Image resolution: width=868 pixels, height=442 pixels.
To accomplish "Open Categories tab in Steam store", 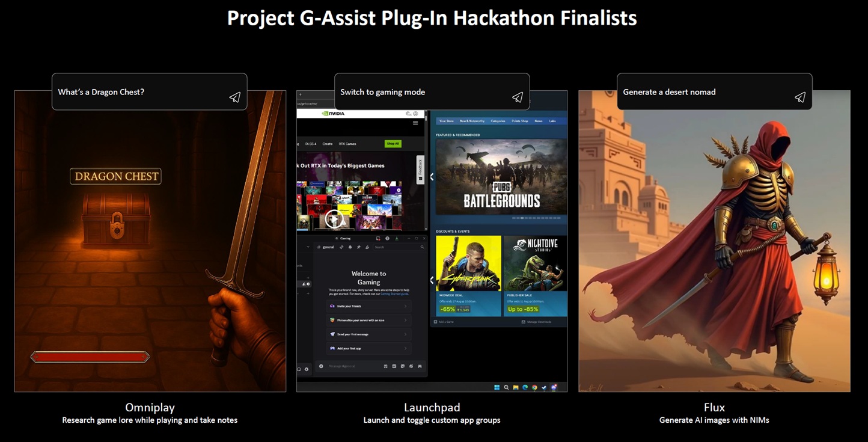I will click(498, 121).
